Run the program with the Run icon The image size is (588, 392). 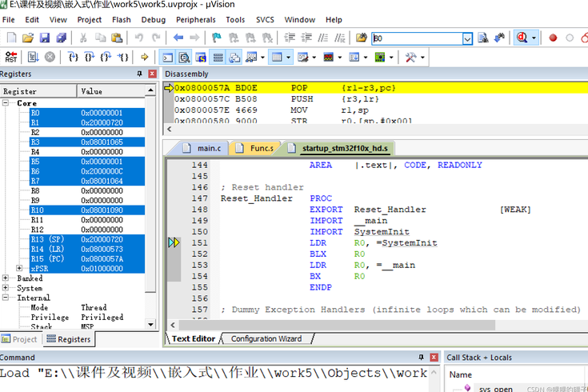coord(33,58)
